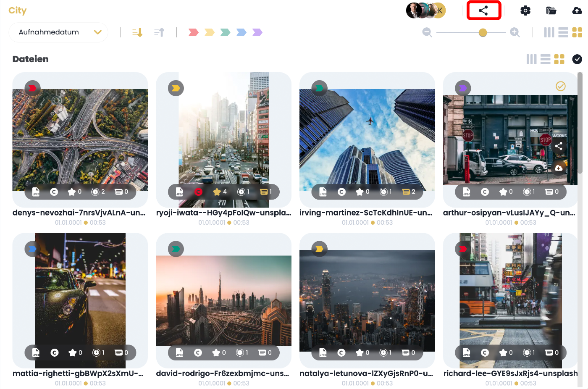The height and width of the screenshot is (389, 588).
Task: Open the Aufnahmedatum sort dropdown
Action: click(x=58, y=32)
